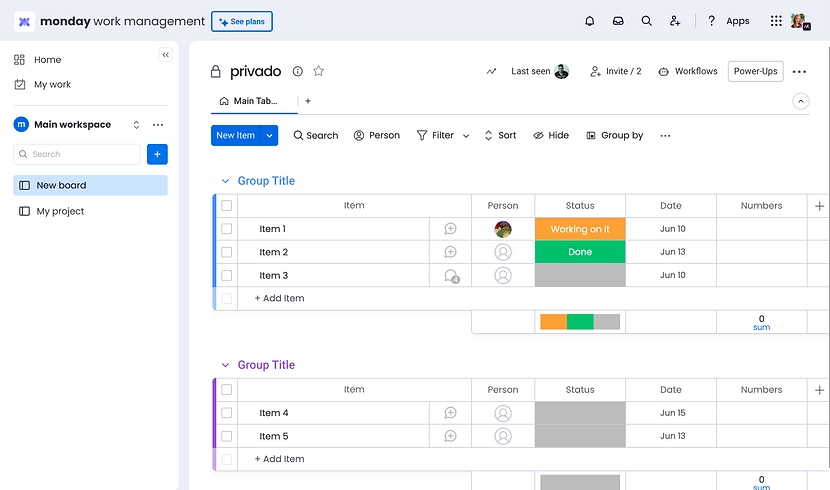Check the Item 3 checkbox
Image resolution: width=830 pixels, height=490 pixels.
pos(227,275)
